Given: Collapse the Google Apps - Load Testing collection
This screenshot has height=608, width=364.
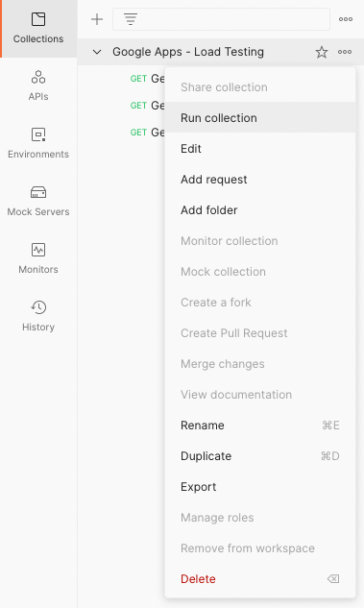Looking at the screenshot, I should [97, 52].
